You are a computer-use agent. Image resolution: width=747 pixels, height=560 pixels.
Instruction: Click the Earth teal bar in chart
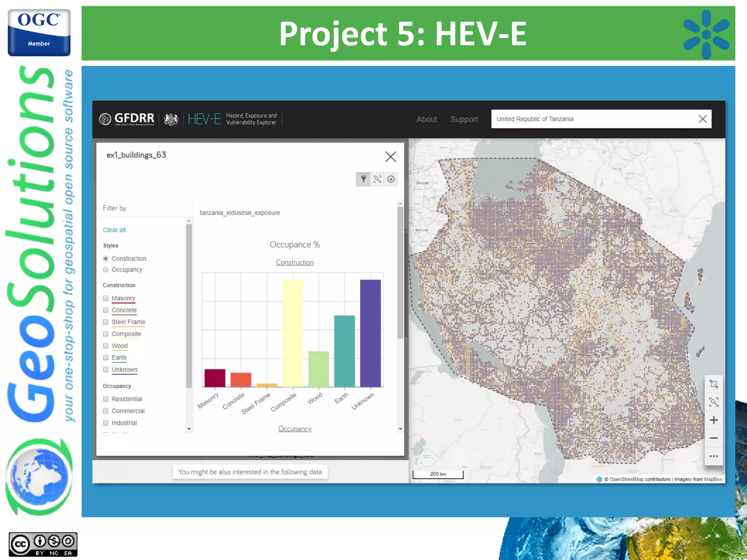coord(344,351)
